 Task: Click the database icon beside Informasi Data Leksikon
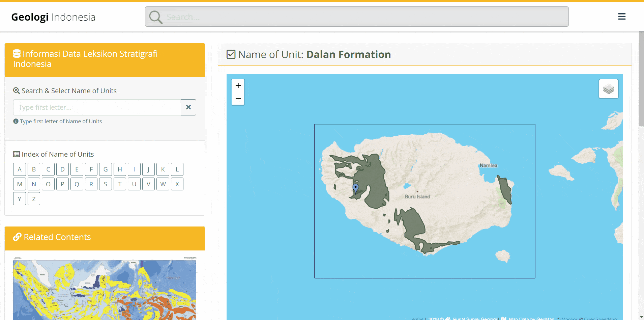click(x=17, y=53)
